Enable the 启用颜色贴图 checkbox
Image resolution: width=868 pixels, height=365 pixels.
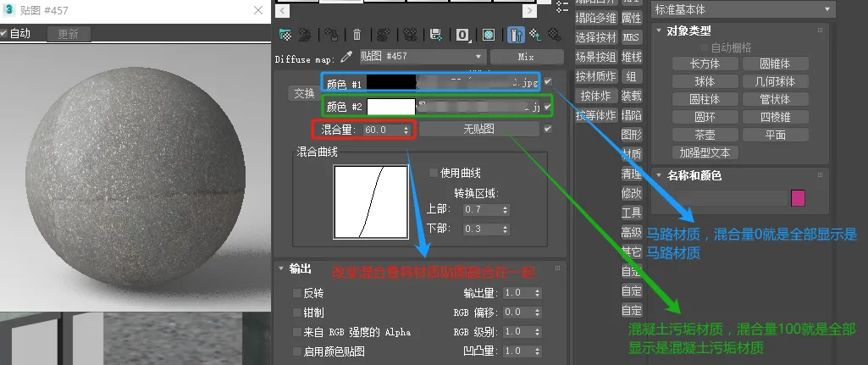pos(297,351)
